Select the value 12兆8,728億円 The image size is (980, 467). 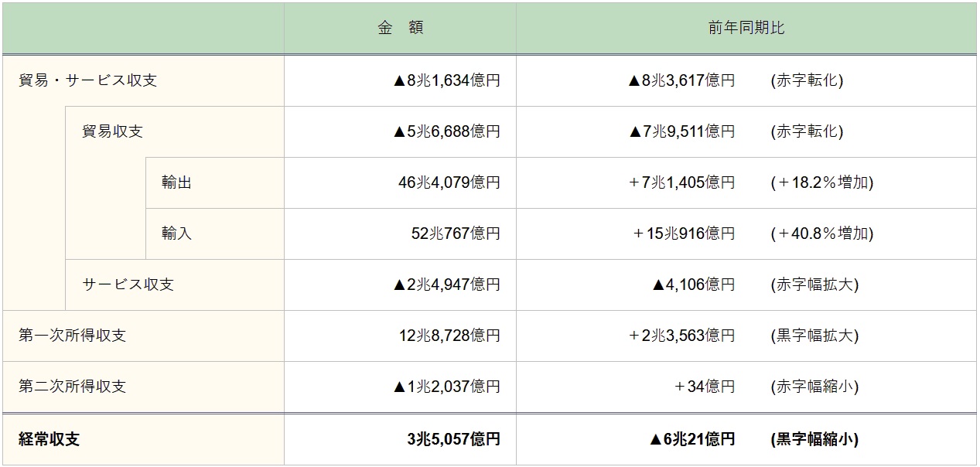click(449, 336)
